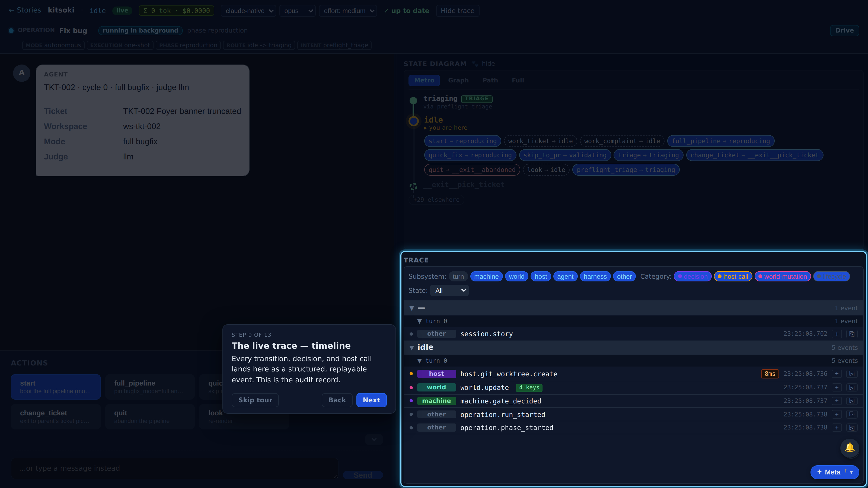
Task: Toggle the harness subsystem filter
Action: (595, 277)
